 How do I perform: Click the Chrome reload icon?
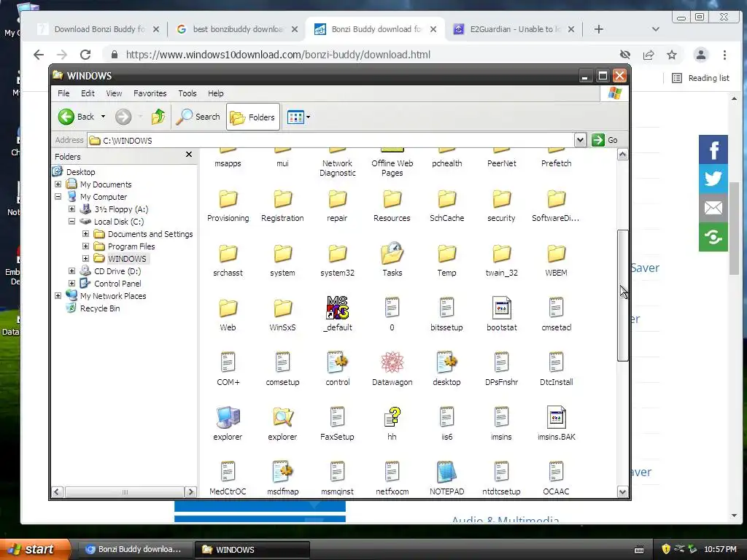pos(85,55)
